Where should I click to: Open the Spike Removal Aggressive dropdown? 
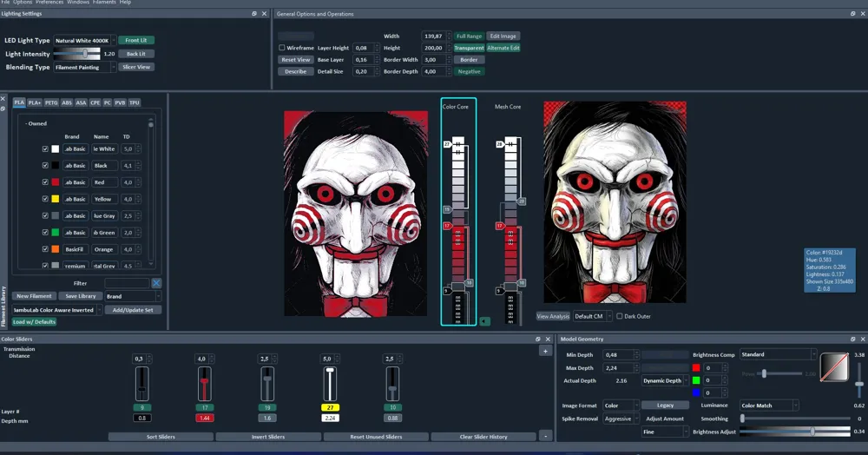(621, 419)
